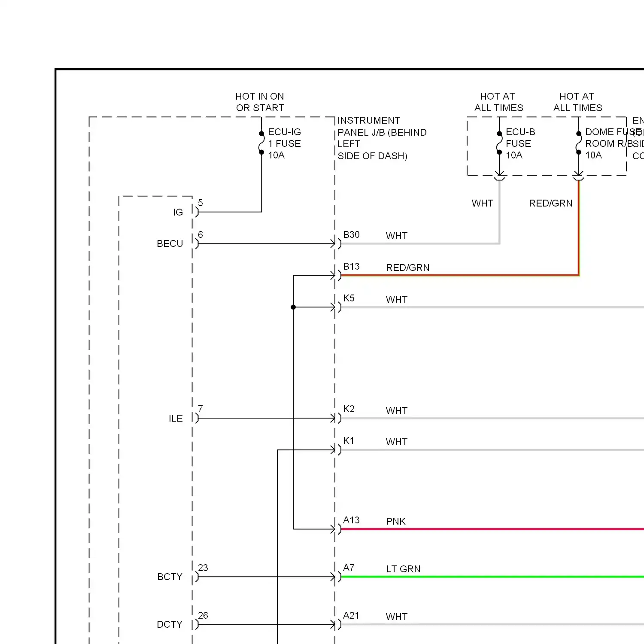Screen dimensions: 644x644
Task: Click the ECU-B fuse symbol
Action: coord(499,143)
